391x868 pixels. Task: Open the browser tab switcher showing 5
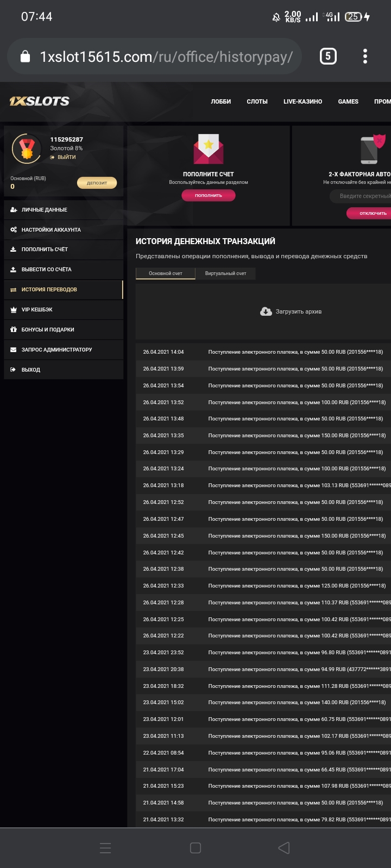click(x=328, y=56)
